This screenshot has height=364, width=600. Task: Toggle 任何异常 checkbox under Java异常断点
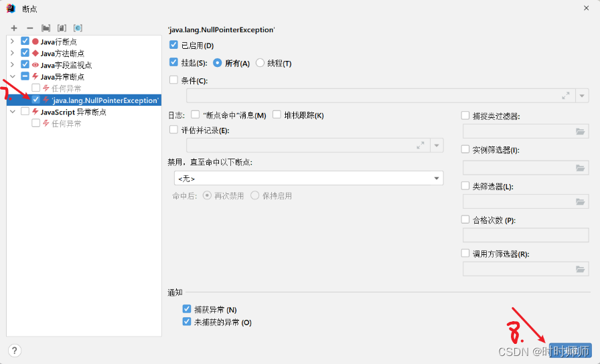[35, 88]
